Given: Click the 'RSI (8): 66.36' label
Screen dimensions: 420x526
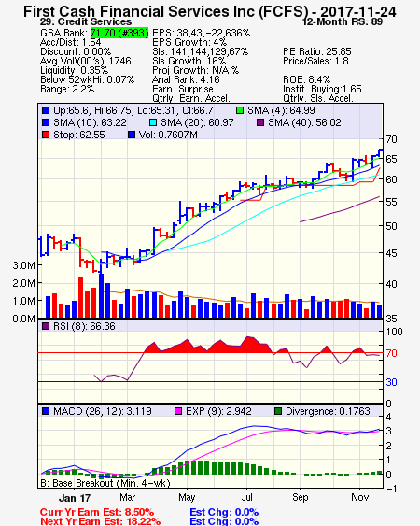Looking at the screenshot, I should pos(84,326).
